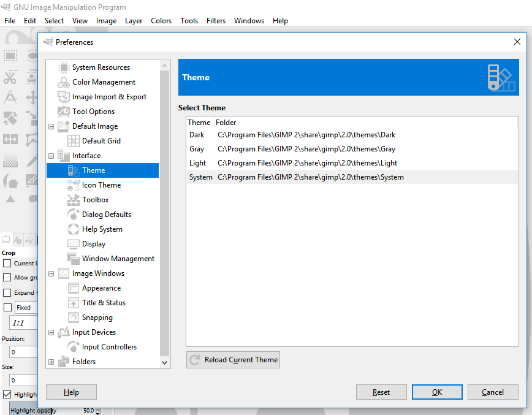Screen dimensions: 532x415
Task: Collapse the Image Windows tree node
Action: (51, 273)
